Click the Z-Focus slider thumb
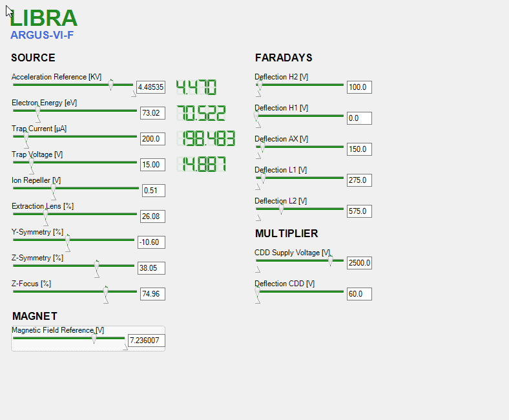Image resolution: width=509 pixels, height=420 pixels. [x=105, y=291]
